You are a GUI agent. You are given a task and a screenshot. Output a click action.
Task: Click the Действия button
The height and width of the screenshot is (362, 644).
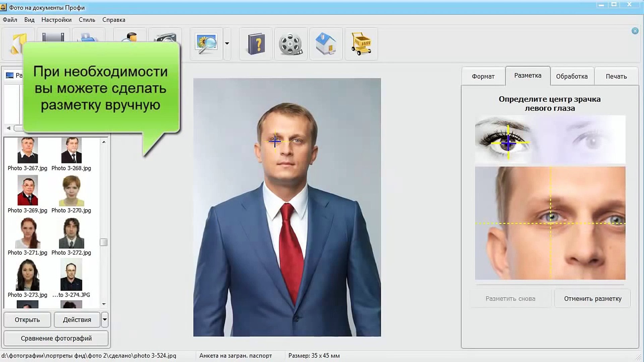click(x=77, y=320)
